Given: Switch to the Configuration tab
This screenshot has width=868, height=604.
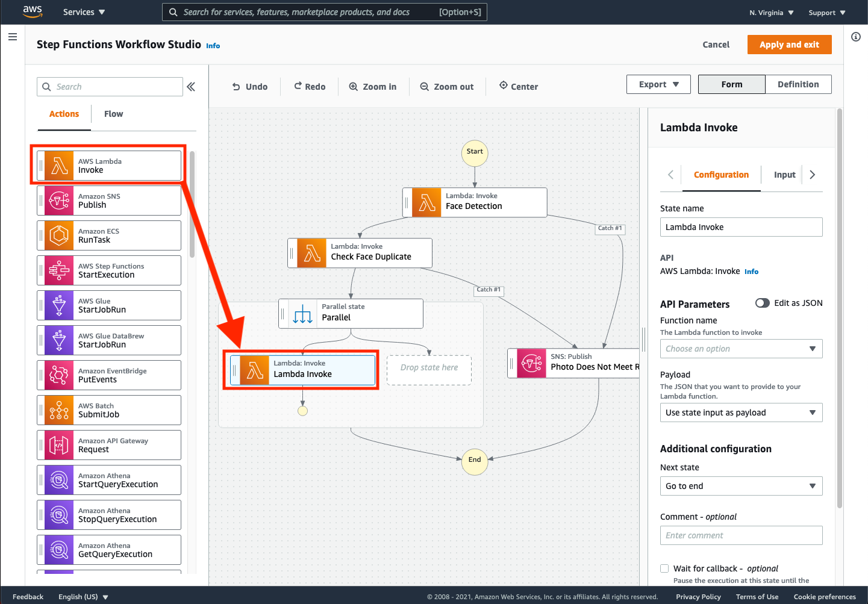Looking at the screenshot, I should (x=721, y=175).
